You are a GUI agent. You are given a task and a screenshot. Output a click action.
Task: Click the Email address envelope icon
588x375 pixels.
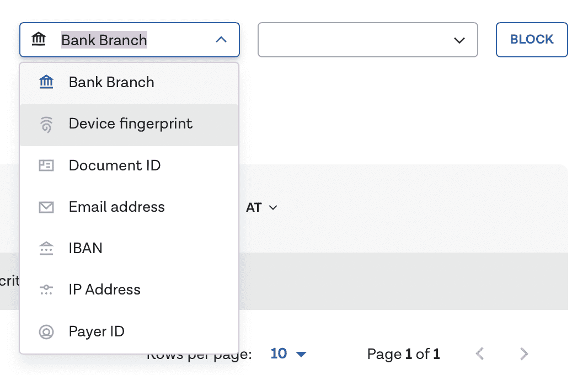[x=46, y=207]
